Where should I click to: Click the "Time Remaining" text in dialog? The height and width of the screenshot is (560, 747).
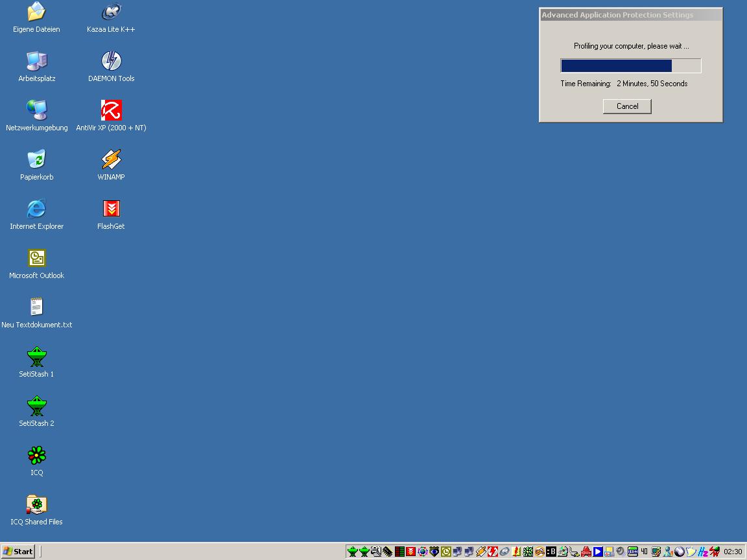coord(586,84)
